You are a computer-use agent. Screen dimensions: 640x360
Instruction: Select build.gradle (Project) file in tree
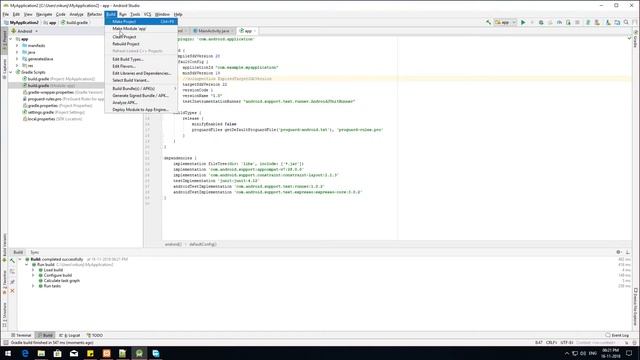58,79
